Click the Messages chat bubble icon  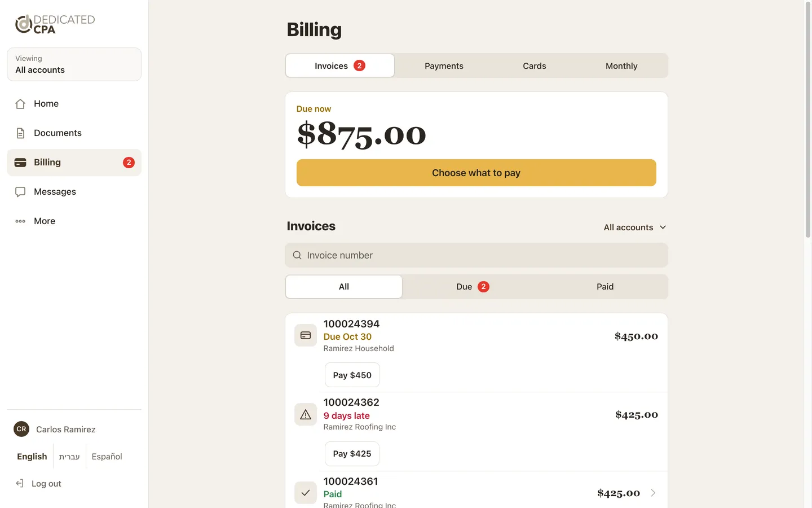20,192
